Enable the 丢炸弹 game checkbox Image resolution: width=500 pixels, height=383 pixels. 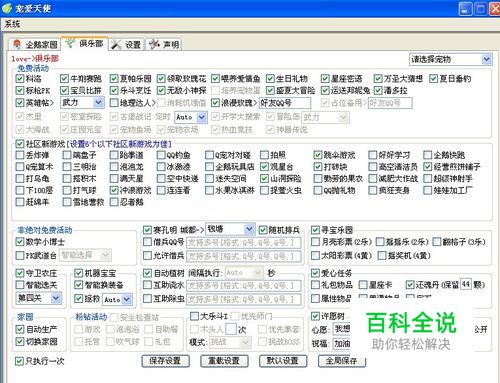tap(20, 155)
